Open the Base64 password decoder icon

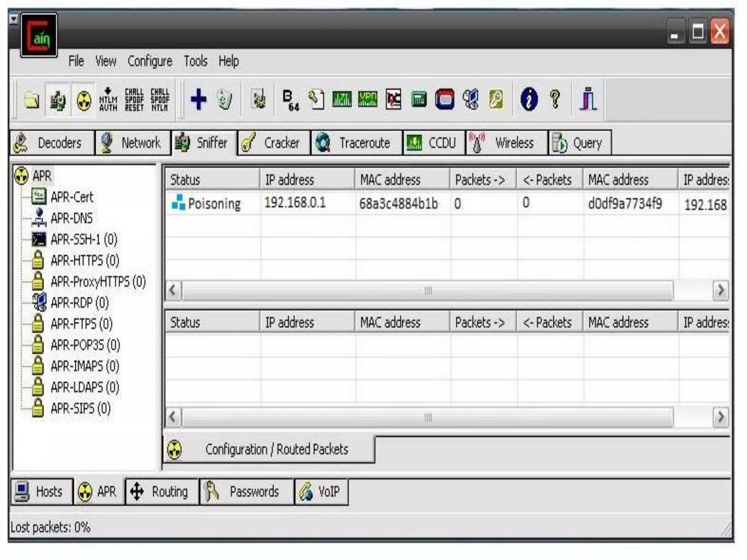click(291, 100)
